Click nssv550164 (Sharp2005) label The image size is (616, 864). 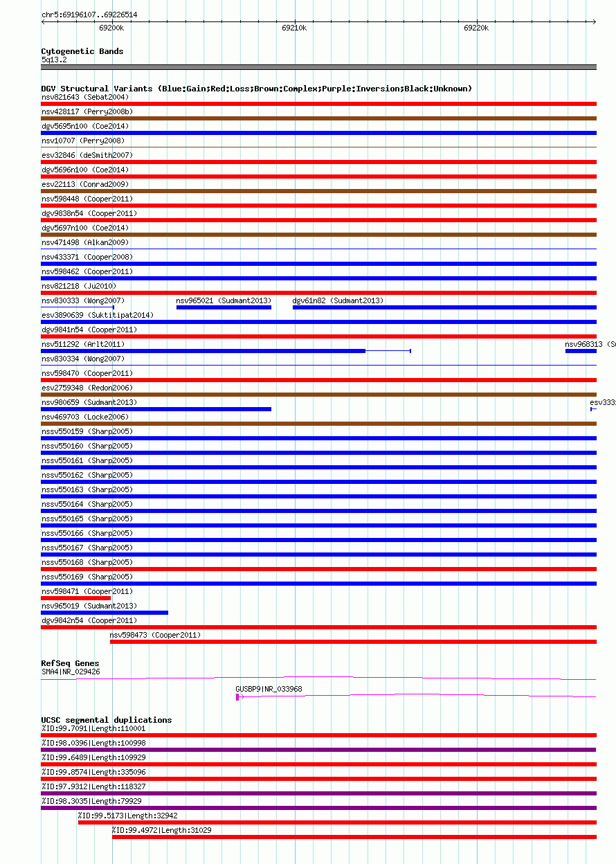[87, 504]
